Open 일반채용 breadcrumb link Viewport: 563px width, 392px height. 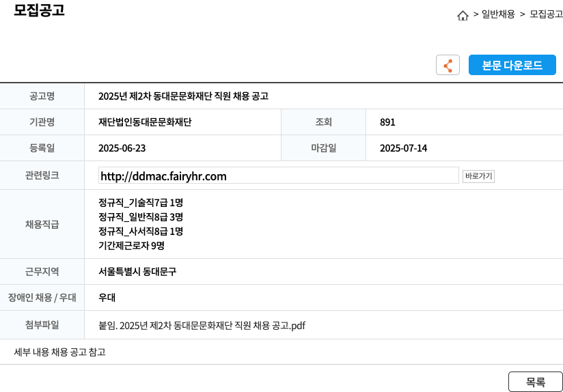click(498, 14)
